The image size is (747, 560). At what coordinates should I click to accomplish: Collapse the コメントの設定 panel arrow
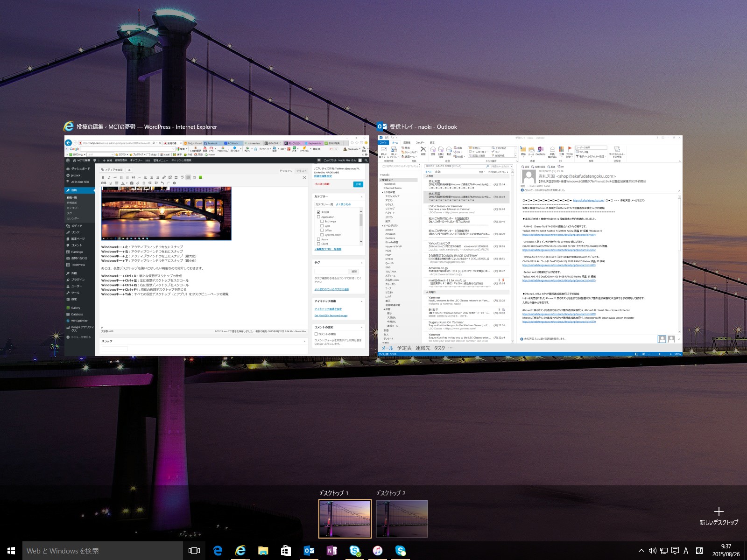(362, 328)
